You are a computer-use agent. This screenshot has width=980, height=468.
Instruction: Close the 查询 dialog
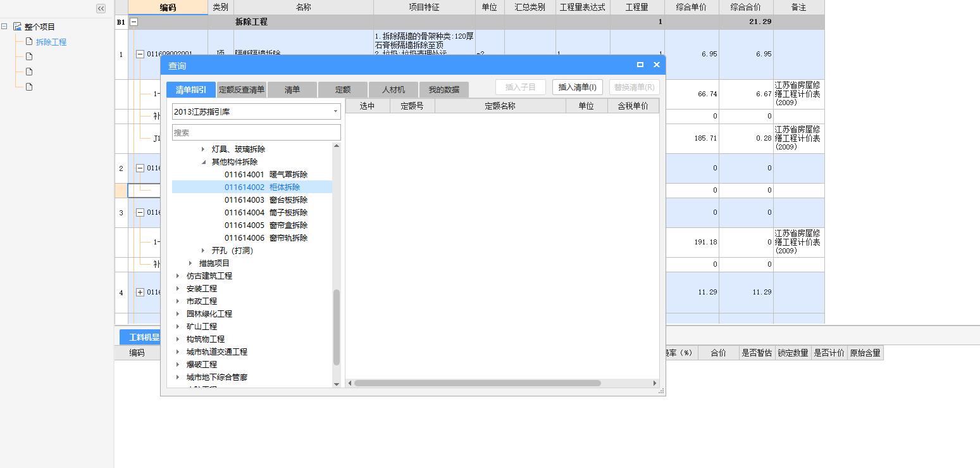(656, 65)
